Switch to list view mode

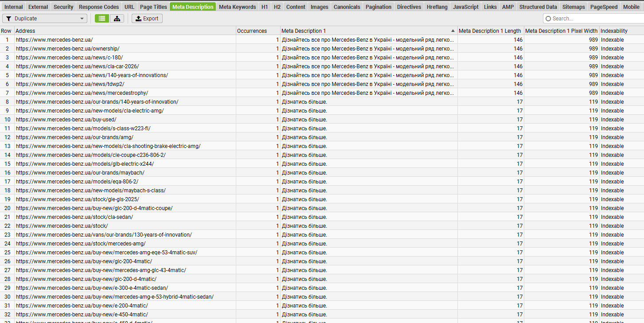click(x=102, y=19)
